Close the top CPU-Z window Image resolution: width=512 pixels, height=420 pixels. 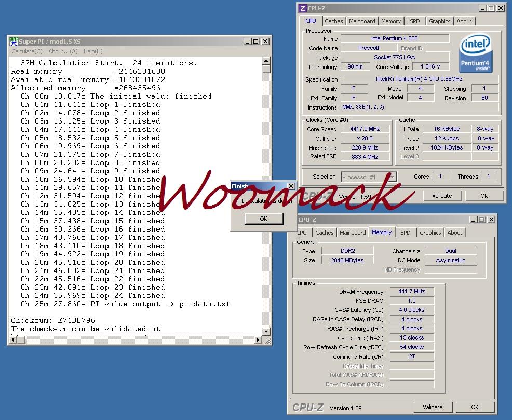[501, 8]
